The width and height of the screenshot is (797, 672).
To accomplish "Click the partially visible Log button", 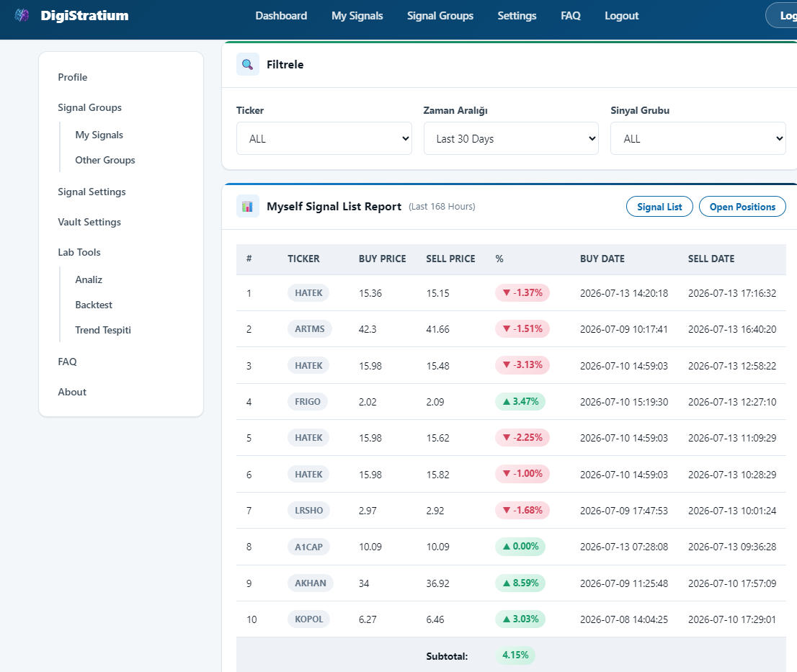I will point(782,15).
